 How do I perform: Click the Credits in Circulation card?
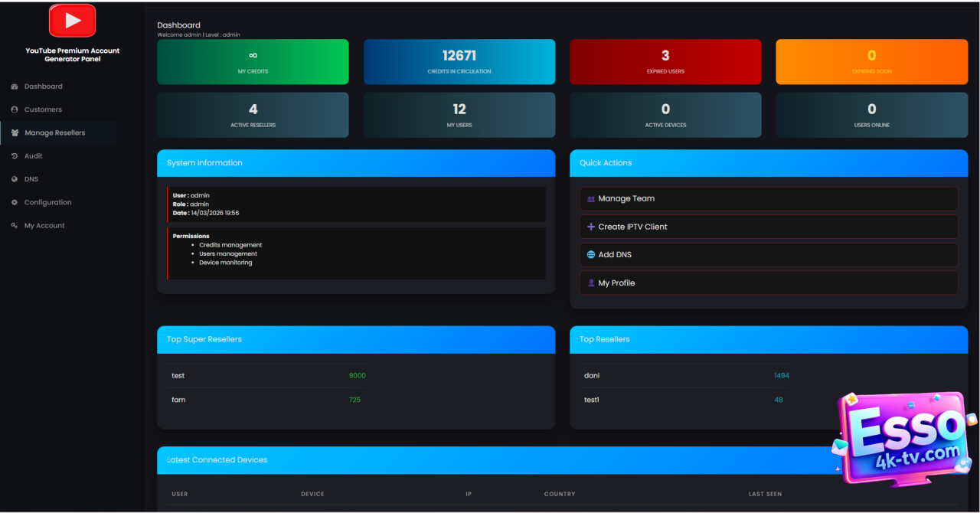[x=459, y=62]
